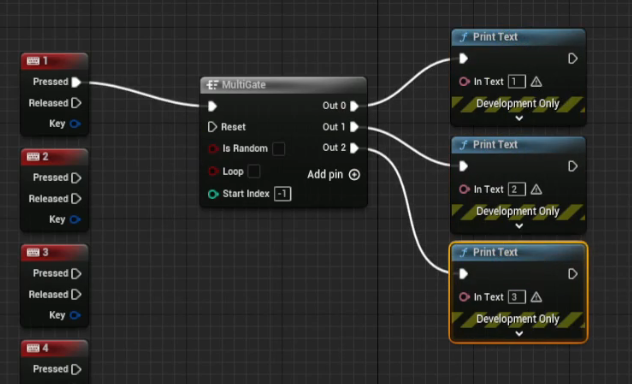Expand the selected Print Text 3 node options
The height and width of the screenshot is (384, 632).
tap(519, 334)
